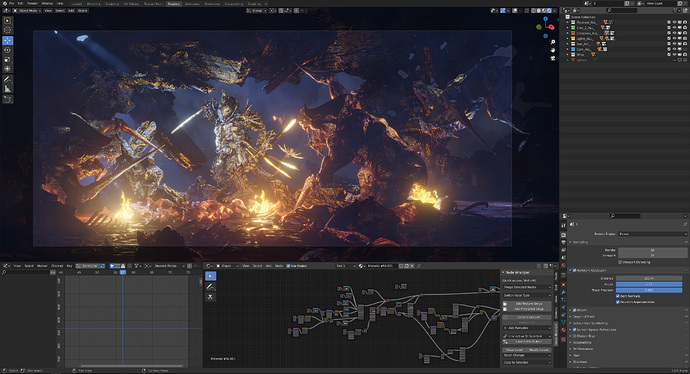Click the Add Texture Setup button

pyautogui.click(x=527, y=304)
